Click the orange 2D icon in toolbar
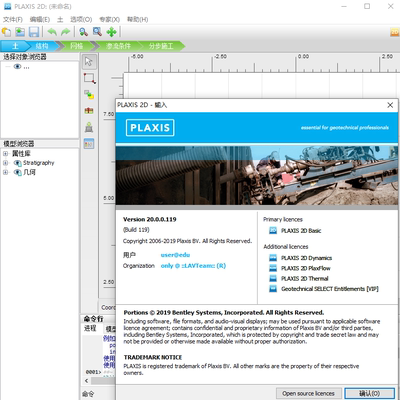Screen dimensions: 400x400 coord(395,32)
